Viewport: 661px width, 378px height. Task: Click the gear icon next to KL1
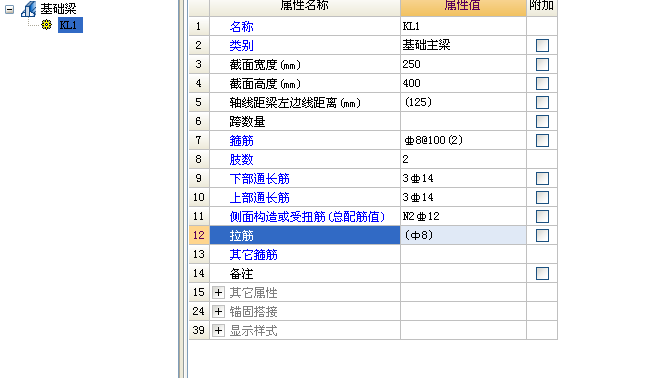(x=46, y=25)
